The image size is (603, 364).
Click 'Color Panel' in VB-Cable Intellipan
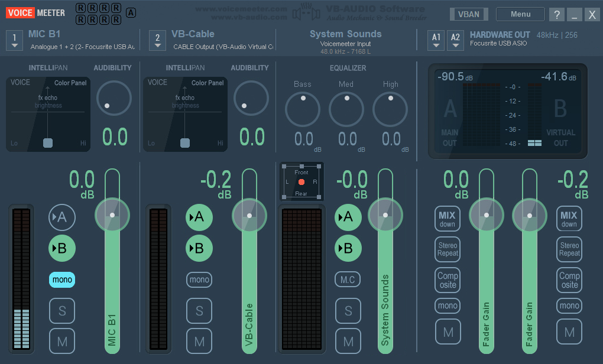208,83
